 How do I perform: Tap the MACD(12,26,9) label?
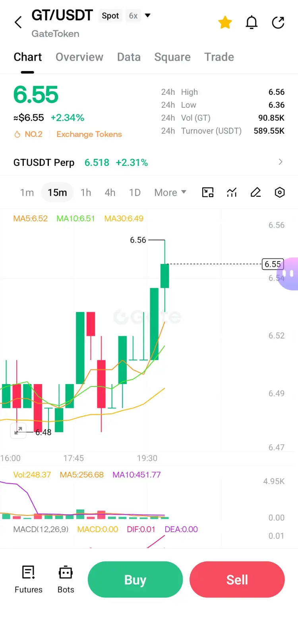click(x=41, y=529)
